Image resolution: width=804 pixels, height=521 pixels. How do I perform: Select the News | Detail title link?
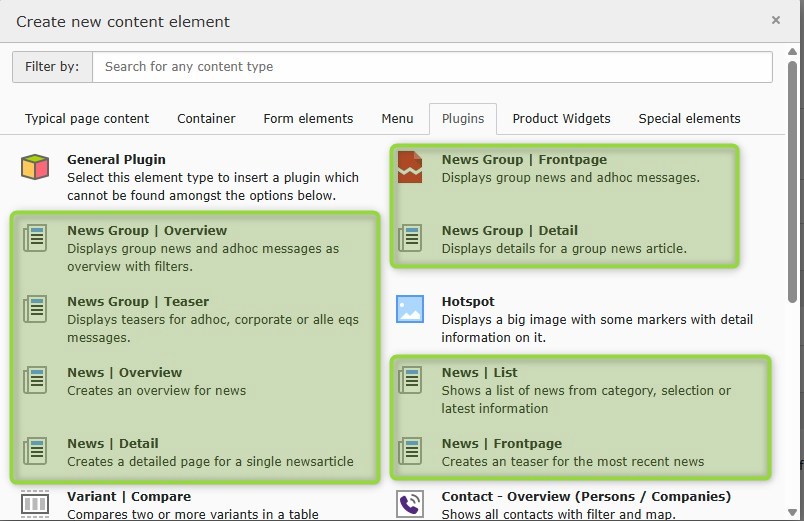coord(112,443)
